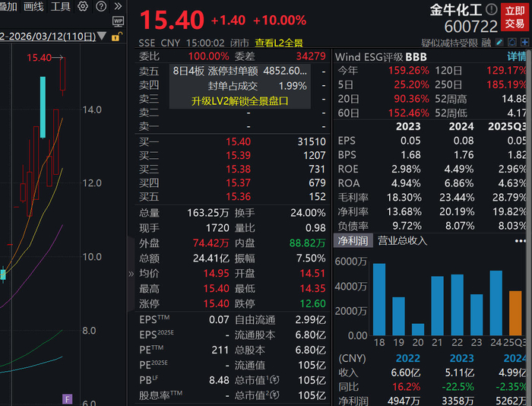Click the Wind ESG评级 BBB label
Image resolution: width=532 pixels, height=406 pixels.
381,57
